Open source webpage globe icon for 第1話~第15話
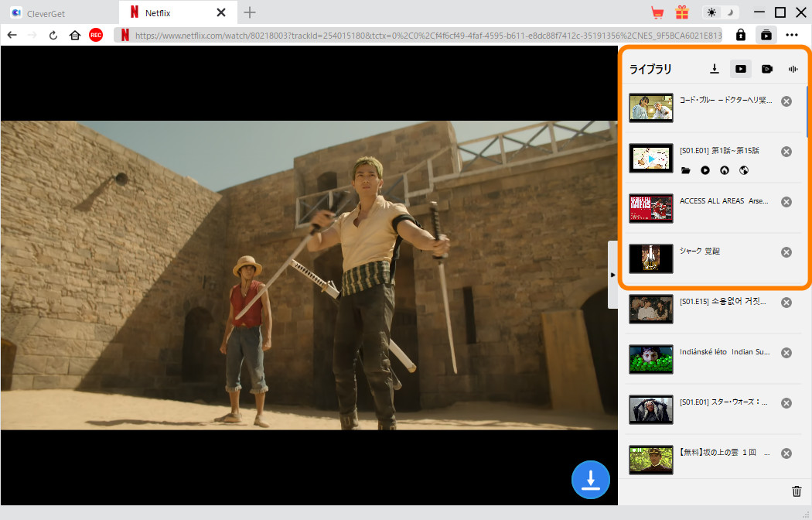Viewport: 812px width, 520px height. click(744, 170)
